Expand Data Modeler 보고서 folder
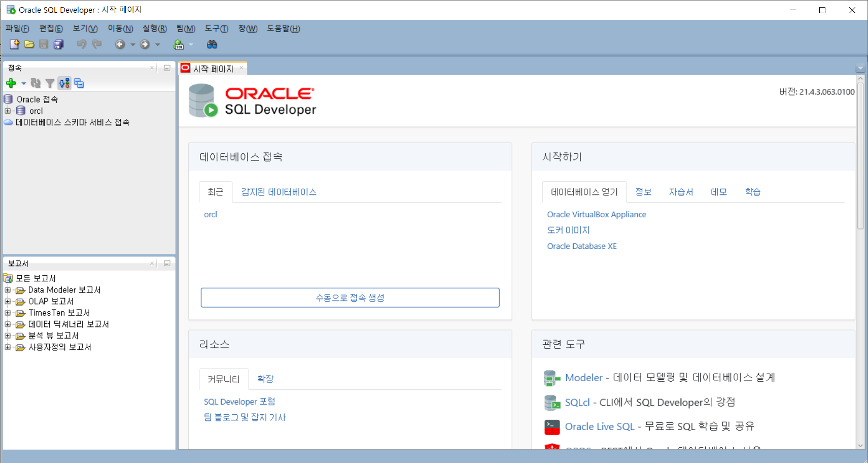 tap(8, 290)
